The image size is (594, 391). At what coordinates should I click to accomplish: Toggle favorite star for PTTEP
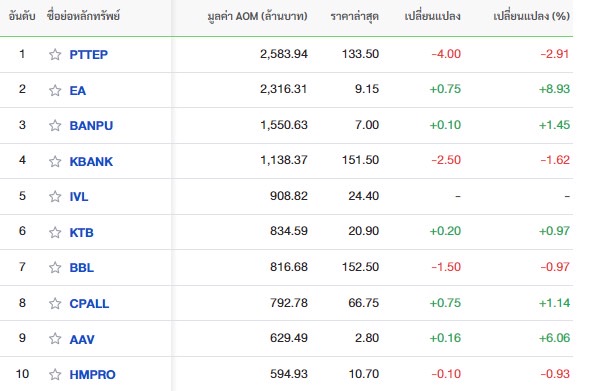pyautogui.click(x=55, y=55)
